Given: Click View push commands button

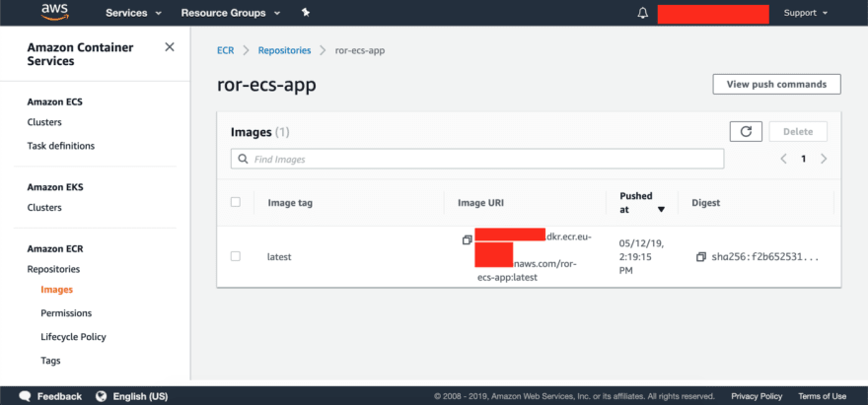Looking at the screenshot, I should point(776,85).
